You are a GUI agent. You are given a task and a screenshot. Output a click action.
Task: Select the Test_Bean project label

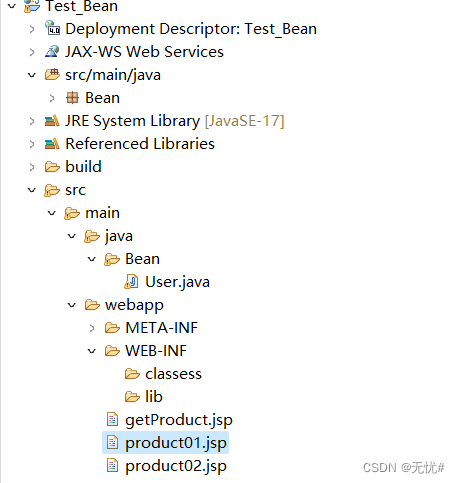(82, 6)
